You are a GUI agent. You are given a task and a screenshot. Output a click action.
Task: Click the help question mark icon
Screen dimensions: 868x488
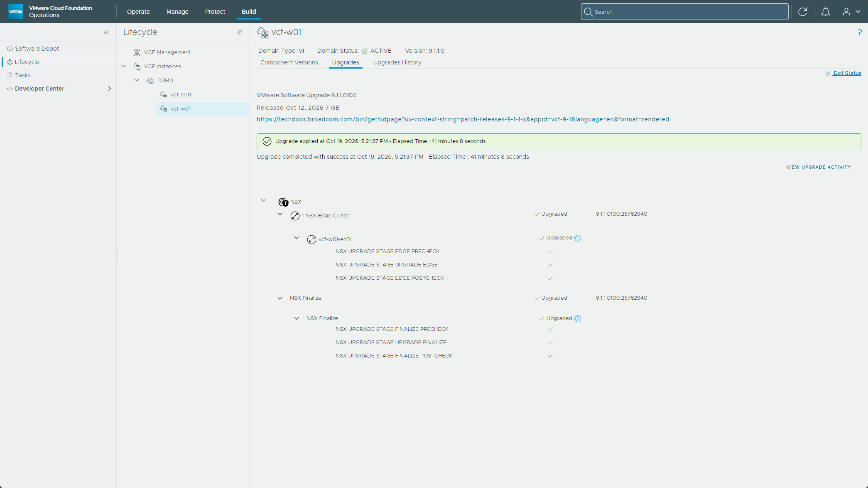tap(859, 32)
